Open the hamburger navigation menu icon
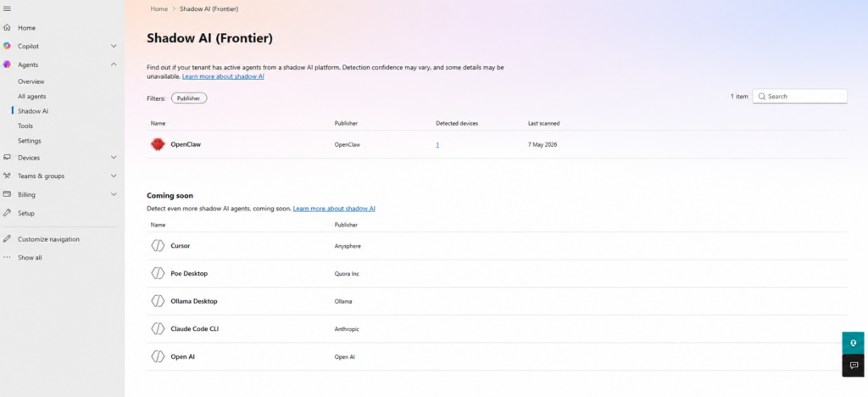This screenshot has width=868, height=397. (x=7, y=8)
